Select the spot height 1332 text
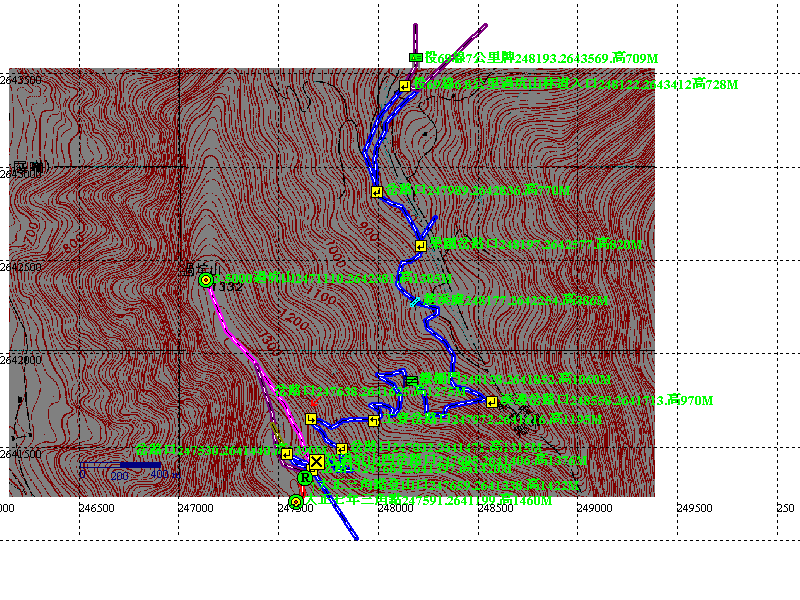The image size is (800, 600). (228, 287)
